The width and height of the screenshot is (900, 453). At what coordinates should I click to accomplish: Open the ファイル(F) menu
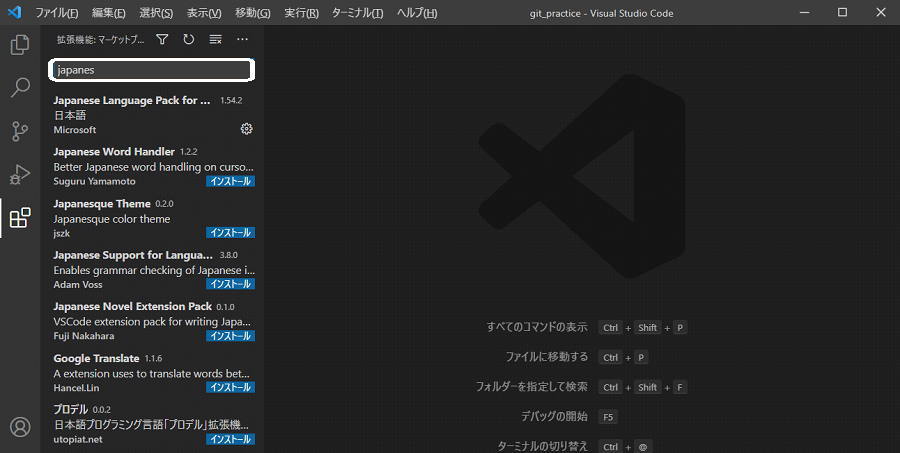(x=57, y=13)
